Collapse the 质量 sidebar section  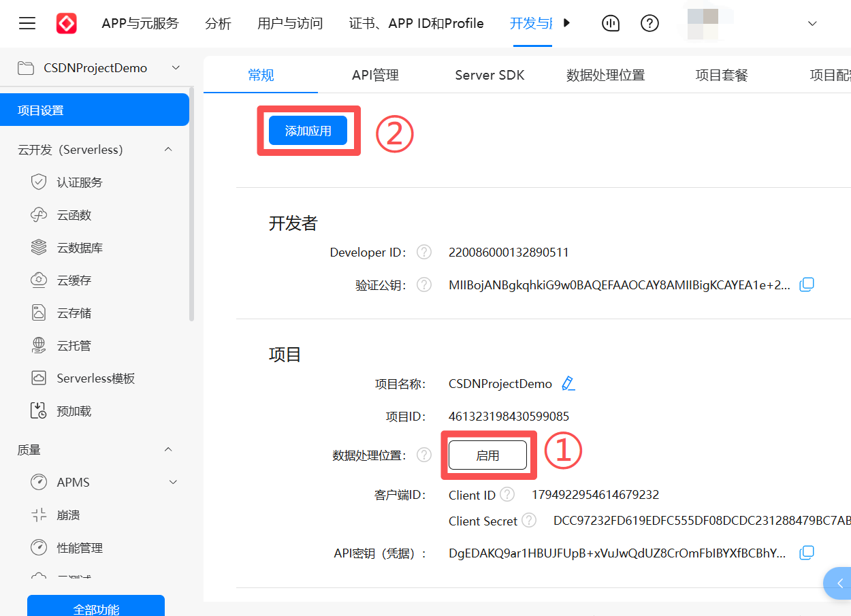click(x=168, y=450)
